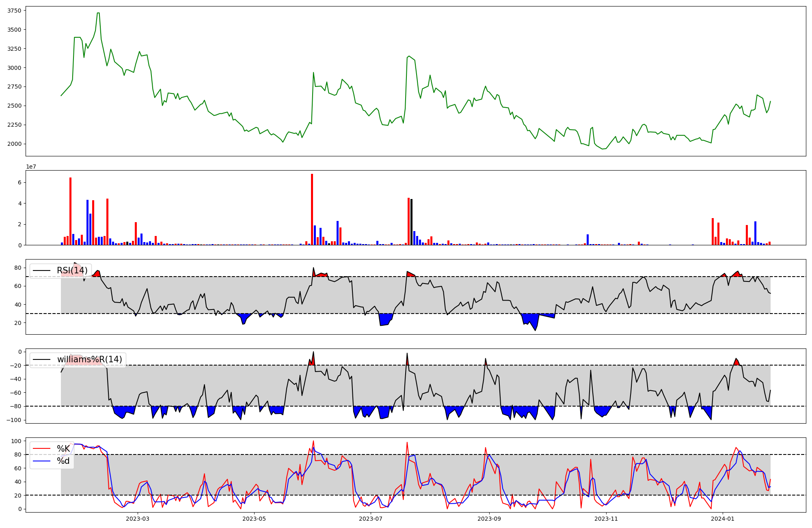
Task: Click the williams%R(14) legend label
Action: [89, 359]
